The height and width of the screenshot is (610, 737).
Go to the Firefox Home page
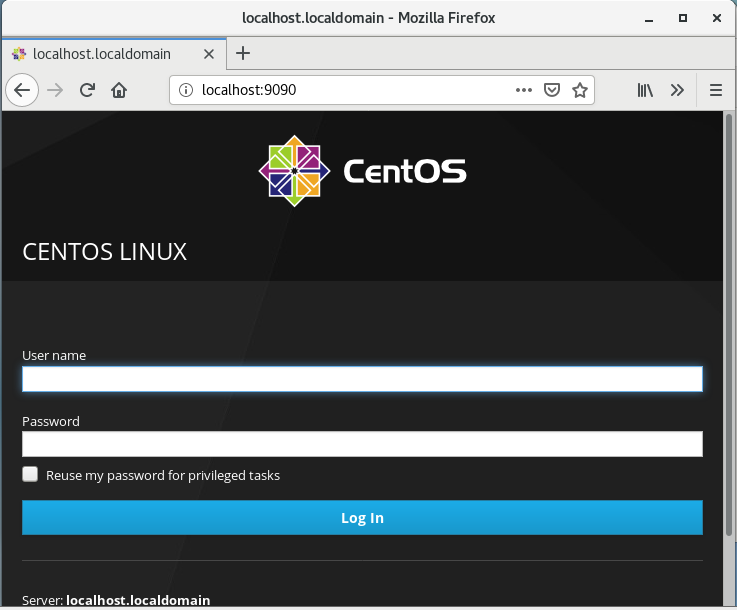(x=119, y=90)
